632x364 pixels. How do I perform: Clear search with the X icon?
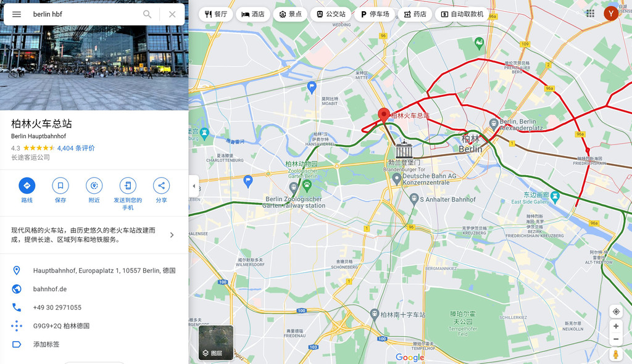click(x=172, y=14)
